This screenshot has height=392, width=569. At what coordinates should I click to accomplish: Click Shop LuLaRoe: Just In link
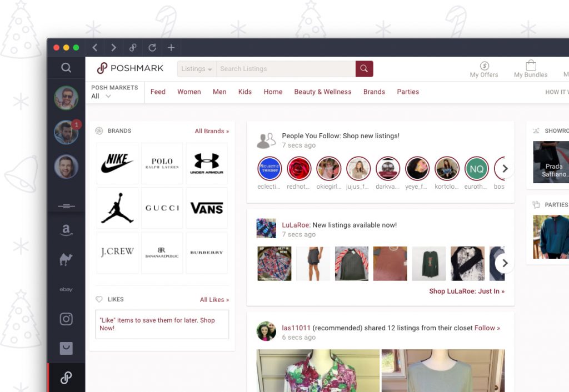pyautogui.click(x=467, y=291)
